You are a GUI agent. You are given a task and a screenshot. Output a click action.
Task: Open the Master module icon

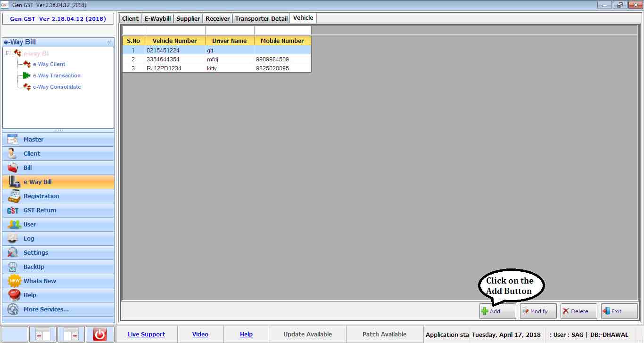coord(13,140)
